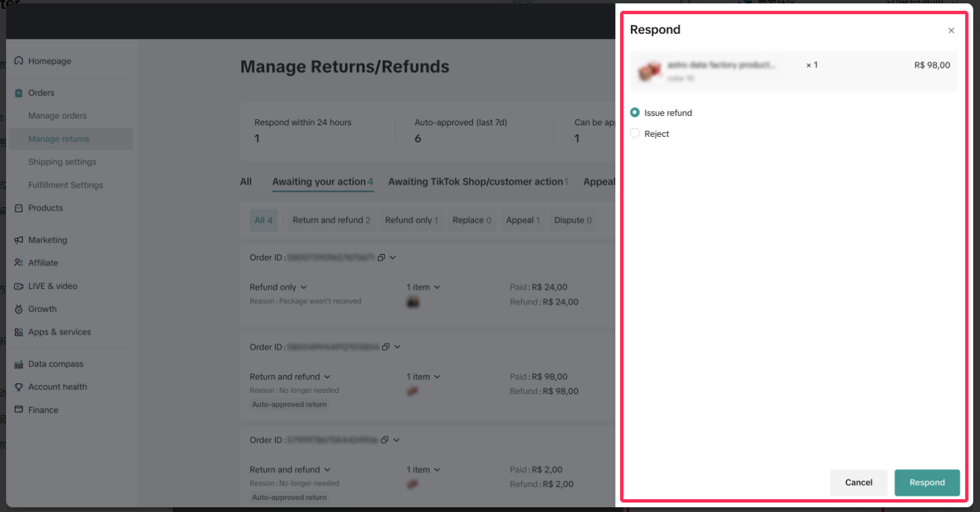
Task: Switch to Awaiting TikTok Shop/customer action tab
Action: [475, 182]
